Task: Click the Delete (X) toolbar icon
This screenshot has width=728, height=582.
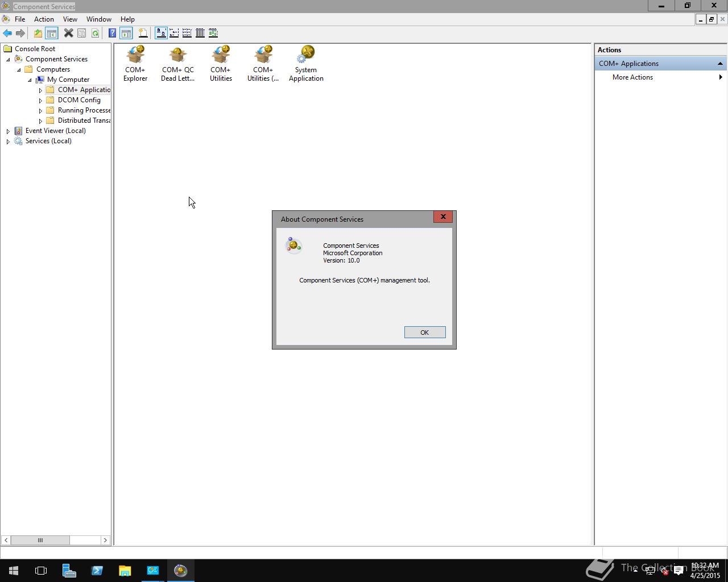Action: pos(68,33)
